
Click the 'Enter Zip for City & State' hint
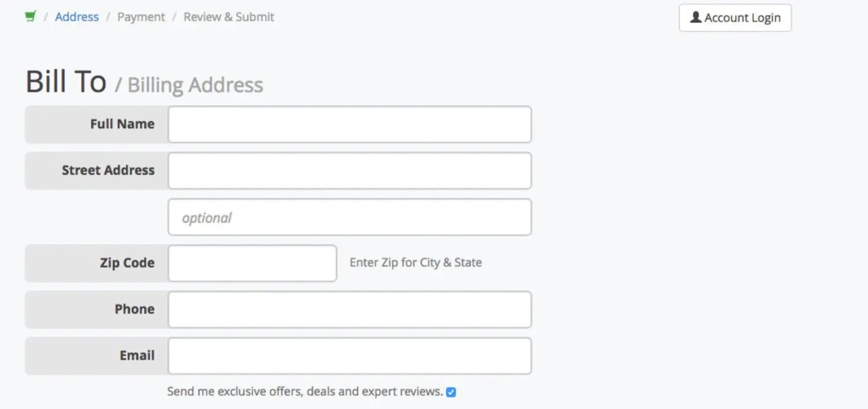(415, 263)
